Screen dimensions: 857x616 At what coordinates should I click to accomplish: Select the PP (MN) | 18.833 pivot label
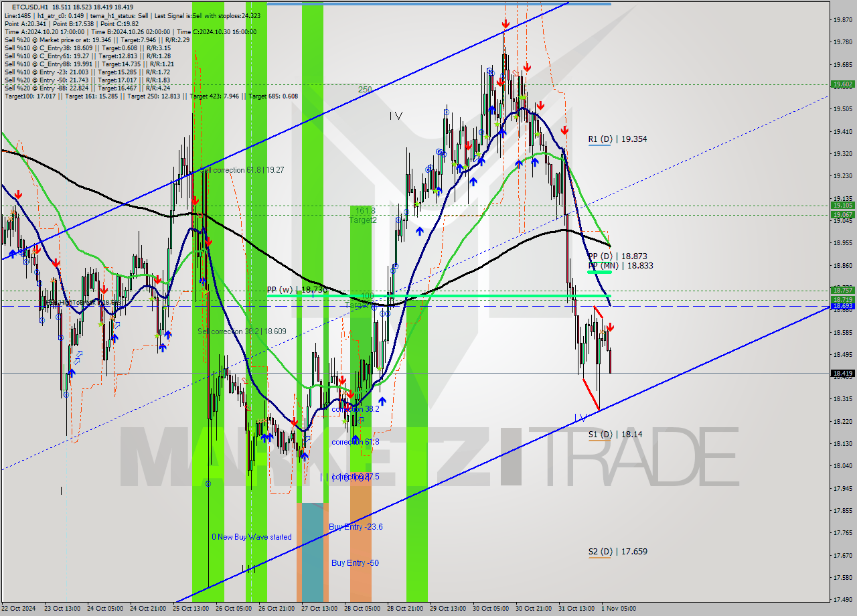tap(621, 266)
